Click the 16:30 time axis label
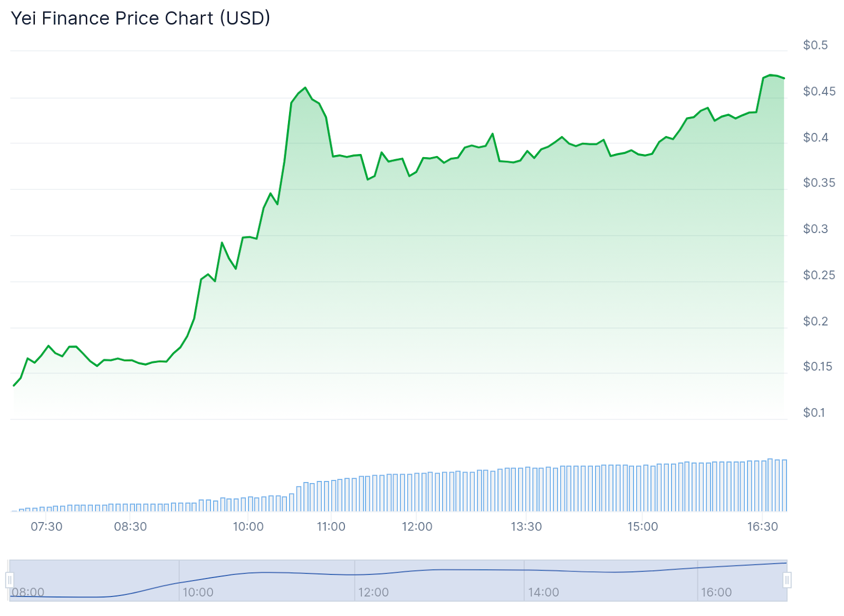844x616 pixels. pos(763,527)
